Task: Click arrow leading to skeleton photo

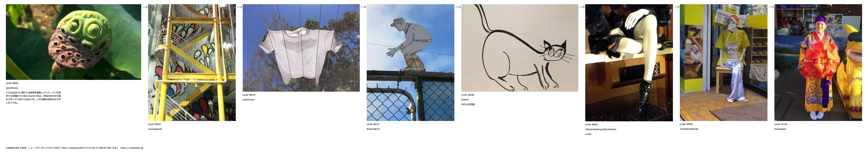Action: tap(676, 7)
